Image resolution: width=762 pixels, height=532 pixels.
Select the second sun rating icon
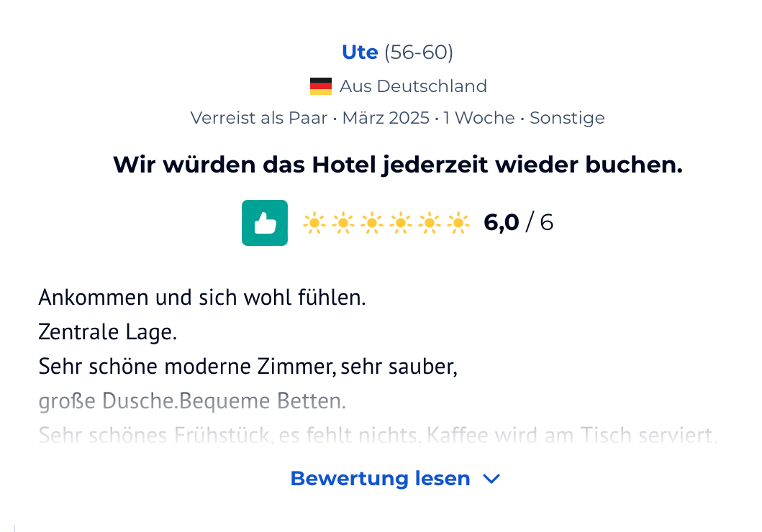coord(343,223)
